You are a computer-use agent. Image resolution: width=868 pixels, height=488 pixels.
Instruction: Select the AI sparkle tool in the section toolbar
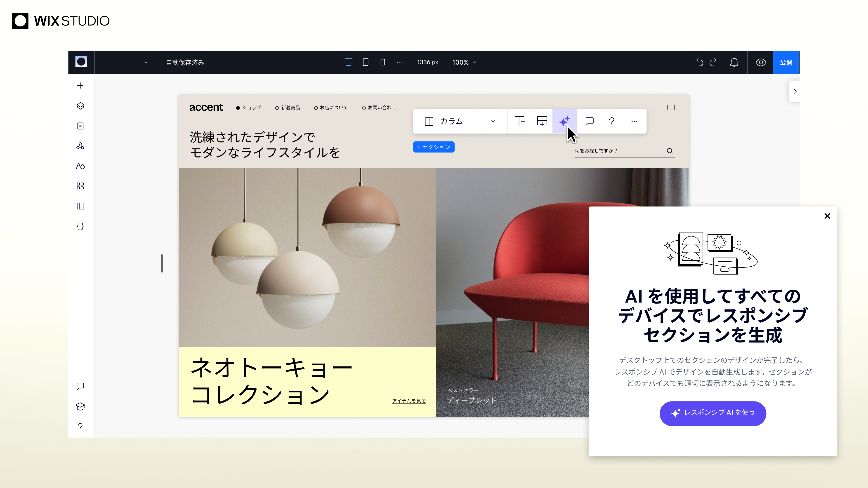point(564,121)
